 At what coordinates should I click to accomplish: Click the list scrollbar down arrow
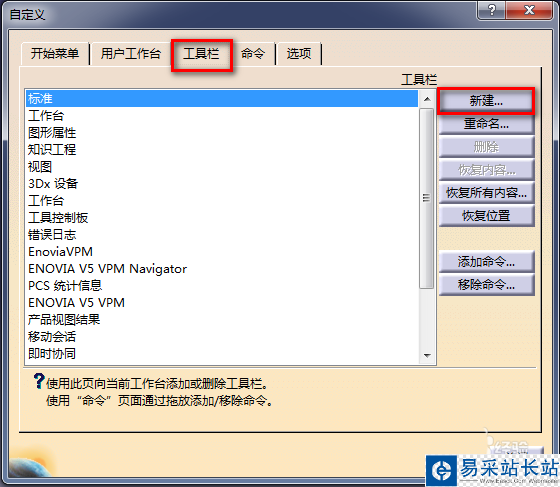[427, 356]
